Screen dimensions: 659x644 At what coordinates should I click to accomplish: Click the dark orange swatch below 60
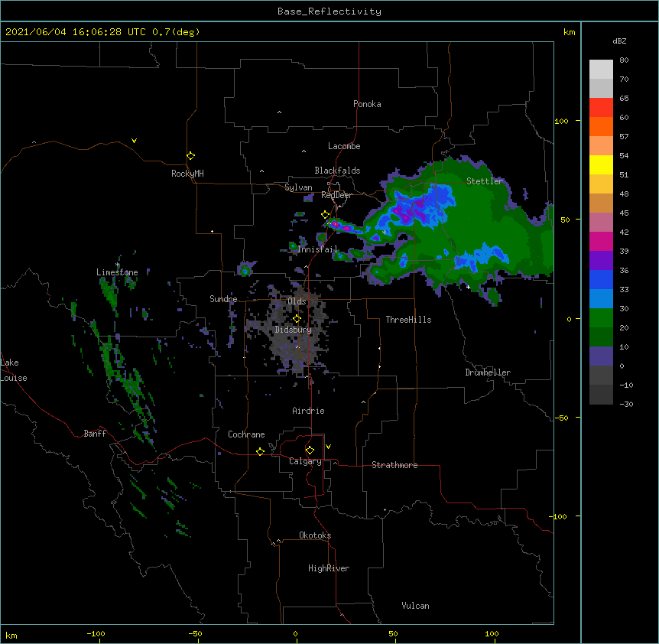(x=601, y=126)
